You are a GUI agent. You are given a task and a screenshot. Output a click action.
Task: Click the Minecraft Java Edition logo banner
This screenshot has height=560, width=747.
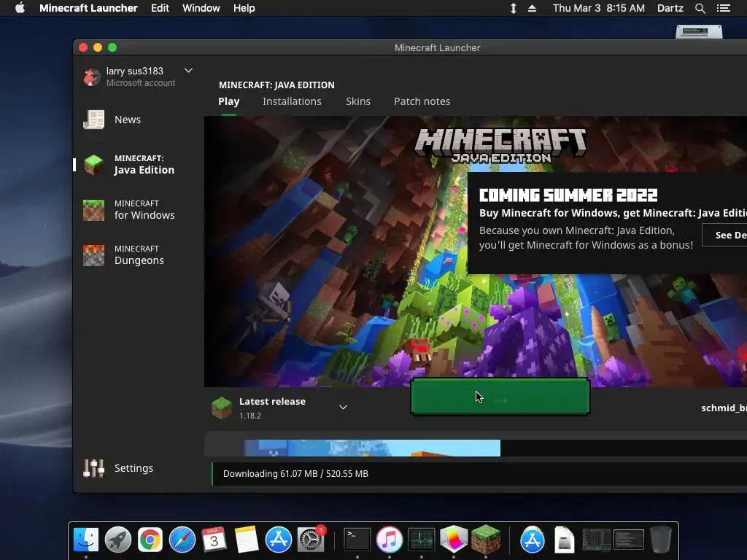tap(500, 146)
